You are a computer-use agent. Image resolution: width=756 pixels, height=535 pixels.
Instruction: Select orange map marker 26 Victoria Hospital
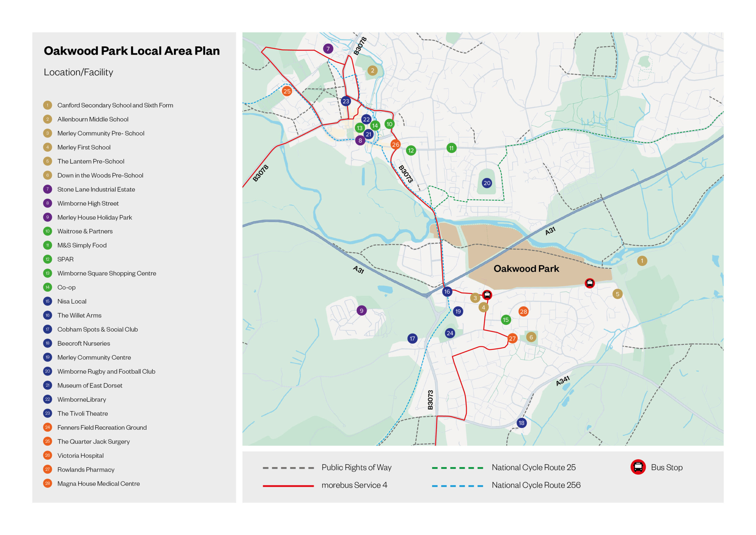395,144
